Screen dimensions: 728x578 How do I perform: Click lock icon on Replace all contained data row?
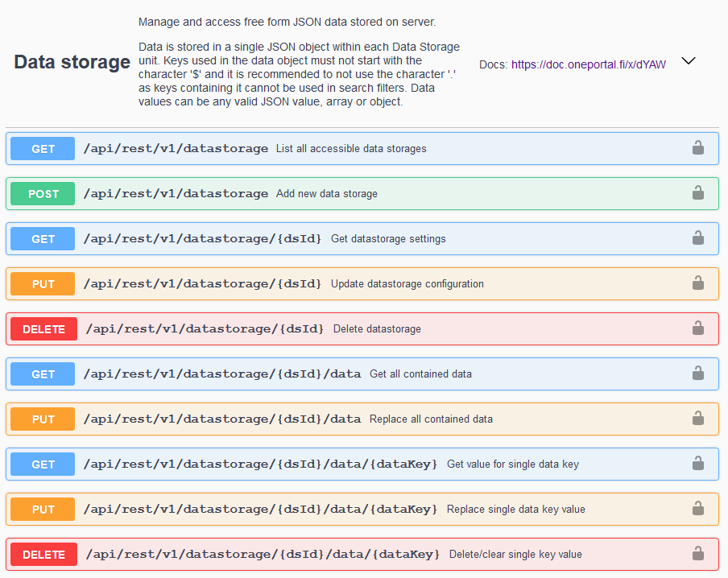(697, 419)
